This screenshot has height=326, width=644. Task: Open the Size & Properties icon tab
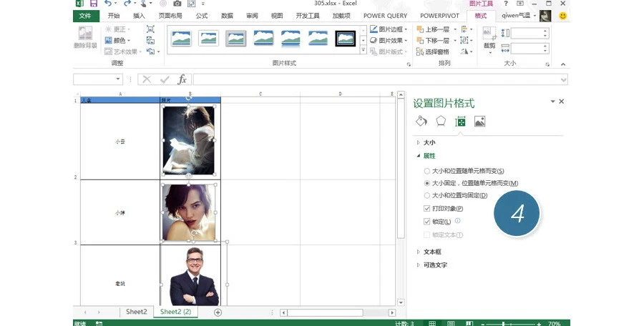tap(460, 121)
